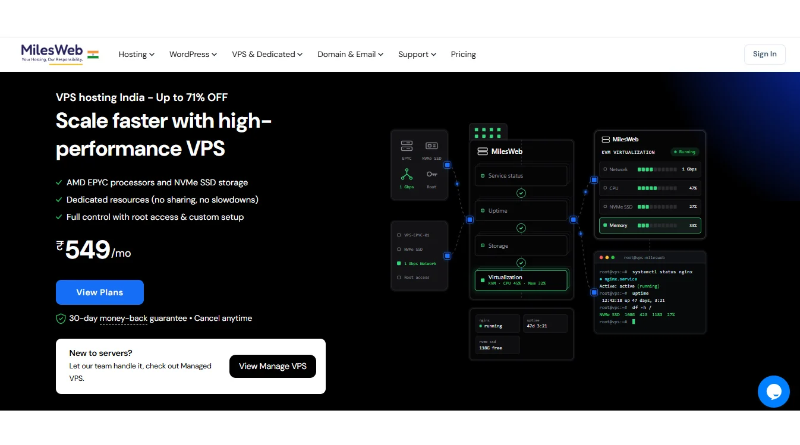Click the View Plans button
This screenshot has width=800, height=445.
[99, 292]
